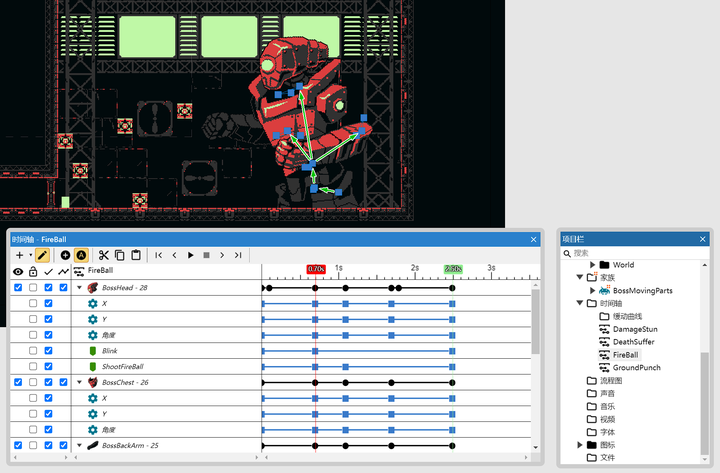Toggle visibility checkbox of BossHead track
This screenshot has width=720, height=473.
point(18,287)
